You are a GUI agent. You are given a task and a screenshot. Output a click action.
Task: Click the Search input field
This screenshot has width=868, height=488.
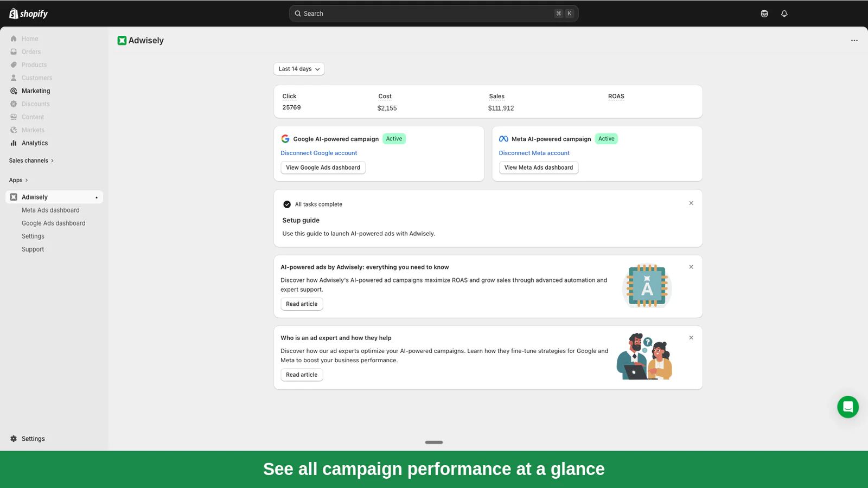point(433,14)
